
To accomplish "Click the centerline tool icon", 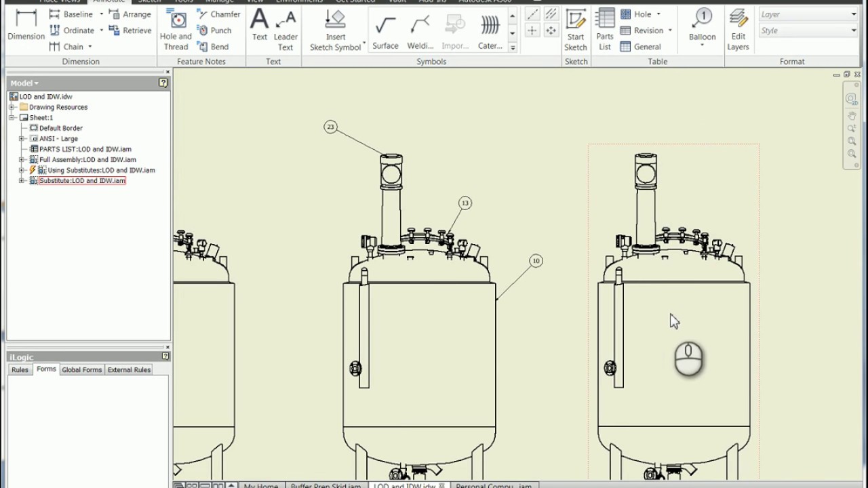I will (x=532, y=14).
